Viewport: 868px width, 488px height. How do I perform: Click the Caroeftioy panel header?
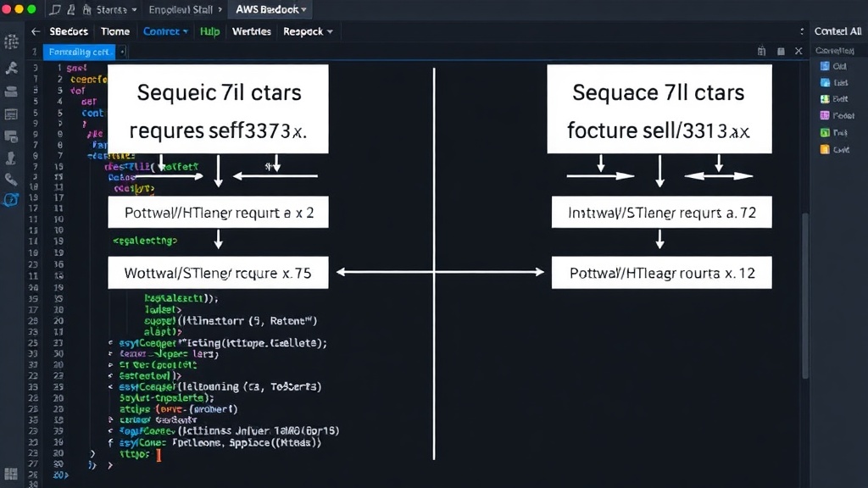[x=835, y=50]
